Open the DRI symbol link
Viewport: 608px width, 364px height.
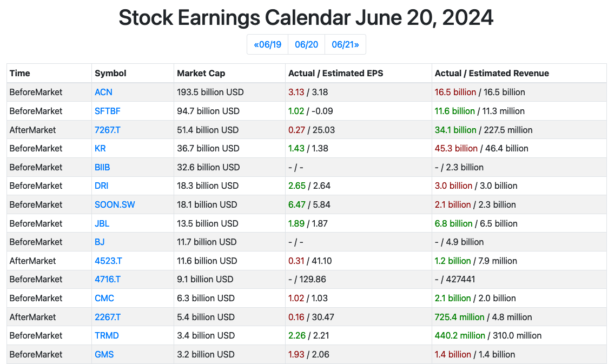click(x=102, y=186)
